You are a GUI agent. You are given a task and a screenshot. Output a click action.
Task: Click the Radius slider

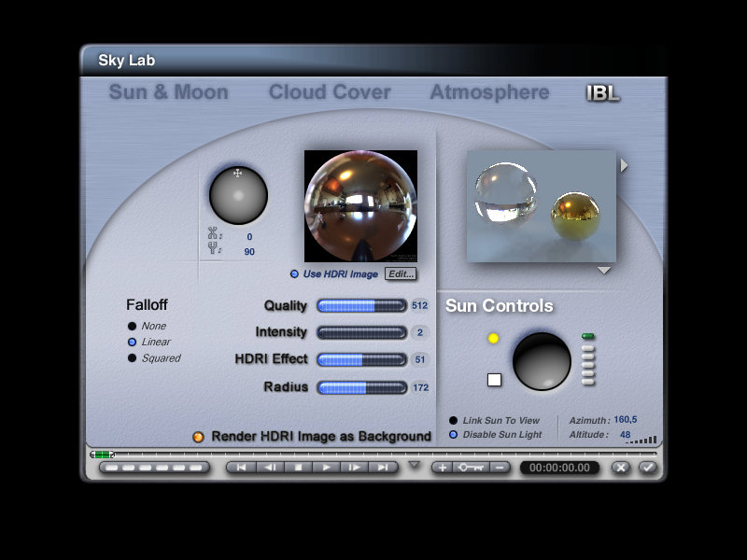(362, 387)
